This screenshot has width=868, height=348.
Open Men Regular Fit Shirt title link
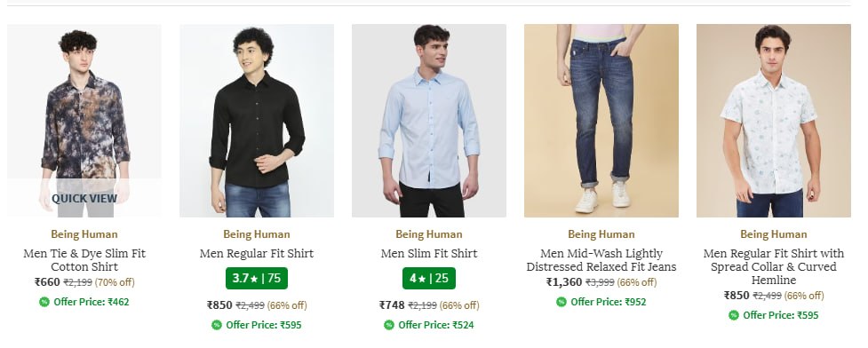point(256,253)
